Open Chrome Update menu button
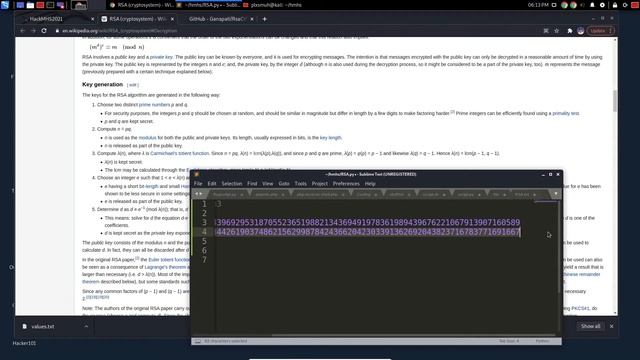640x360 pixels. (600, 31)
